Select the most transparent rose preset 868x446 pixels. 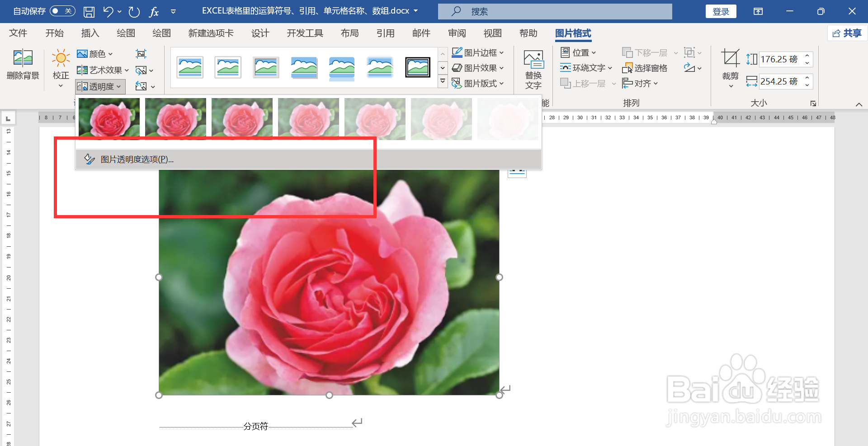[x=508, y=119]
